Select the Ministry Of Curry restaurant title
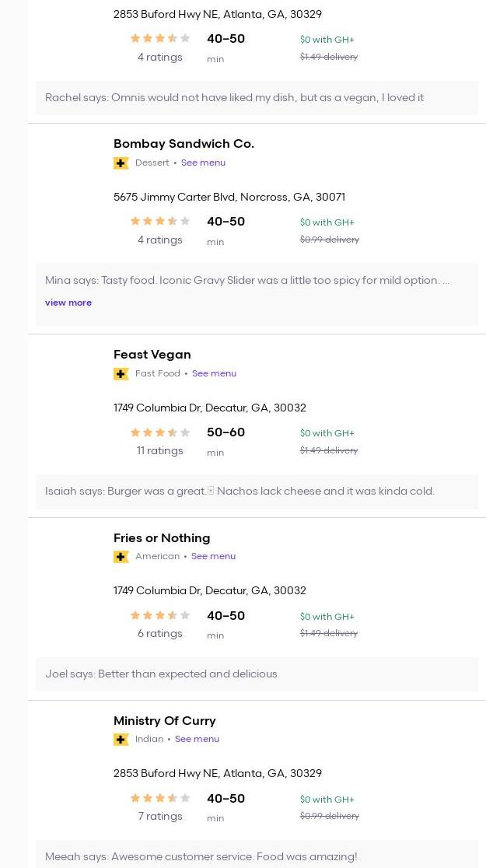 click(165, 721)
